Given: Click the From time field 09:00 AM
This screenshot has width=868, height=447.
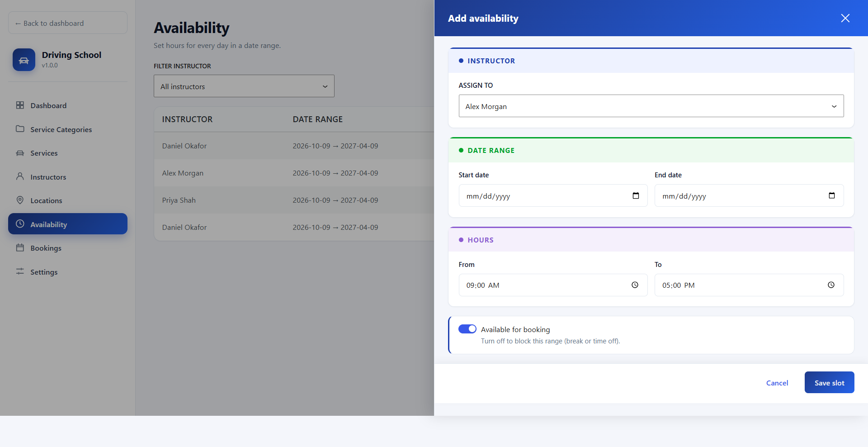Looking at the screenshot, I should [x=553, y=285].
